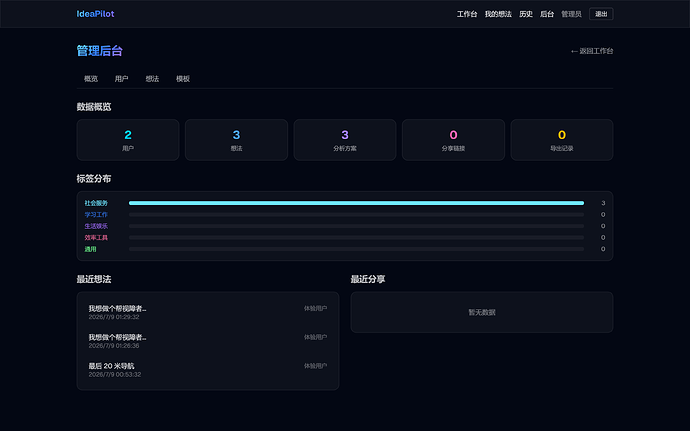Click the cyan 社会服务 progress bar
The width and height of the screenshot is (690, 431).
point(356,203)
